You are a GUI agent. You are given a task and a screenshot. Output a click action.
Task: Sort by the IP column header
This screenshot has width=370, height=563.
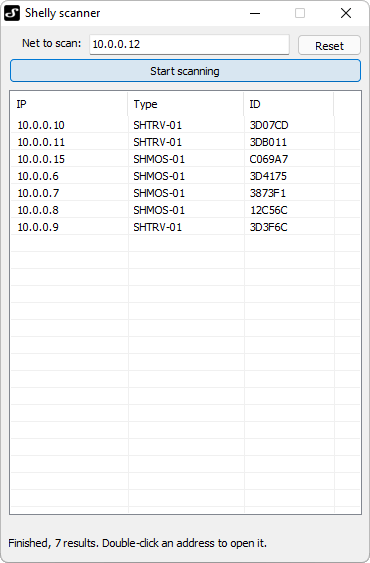tap(69, 104)
